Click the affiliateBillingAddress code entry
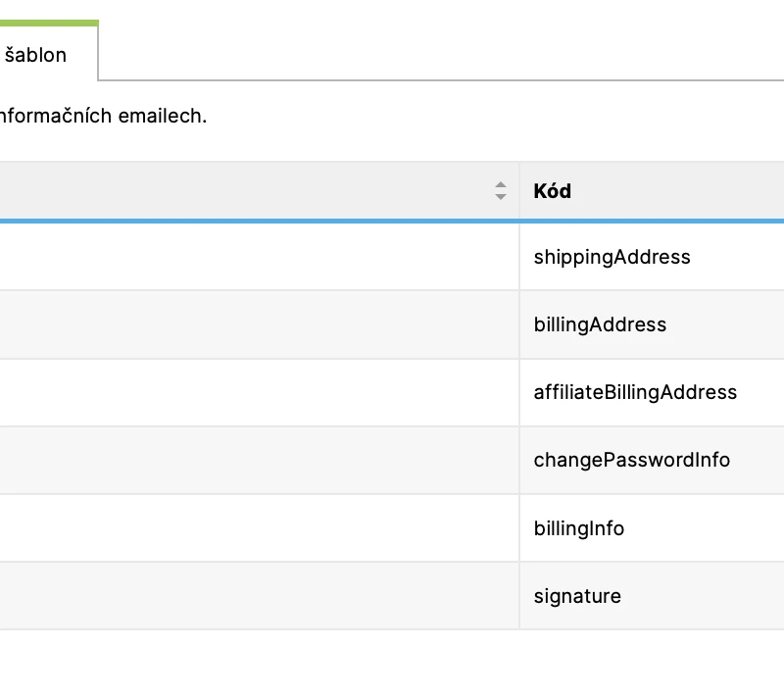Screen dimensions: 784x696 coord(635,392)
